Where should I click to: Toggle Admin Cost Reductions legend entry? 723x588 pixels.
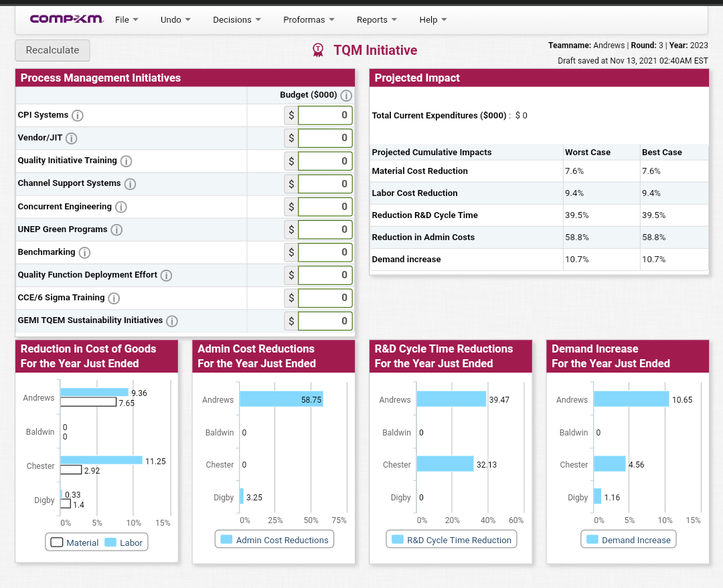point(274,540)
